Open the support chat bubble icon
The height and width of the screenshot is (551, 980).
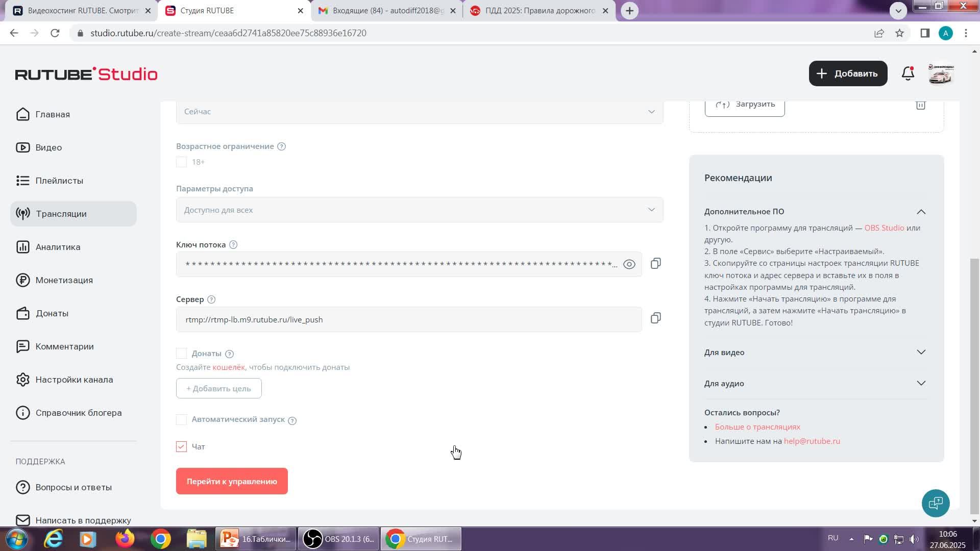[935, 503]
